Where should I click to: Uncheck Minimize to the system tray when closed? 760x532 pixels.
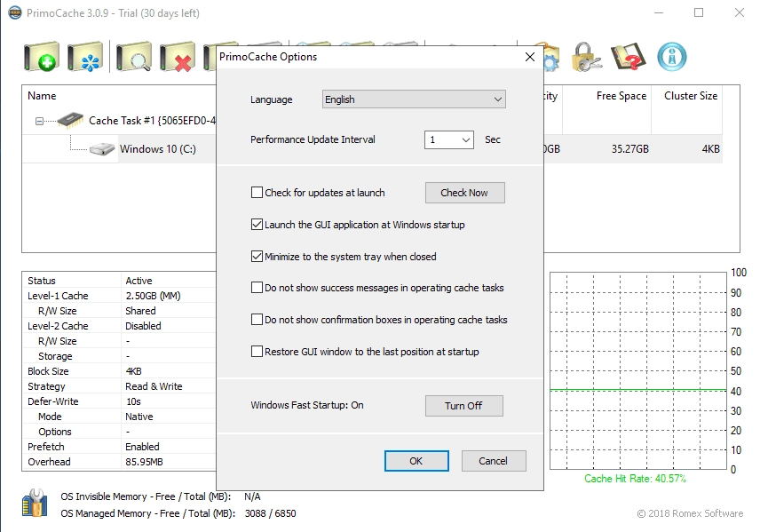pos(257,256)
